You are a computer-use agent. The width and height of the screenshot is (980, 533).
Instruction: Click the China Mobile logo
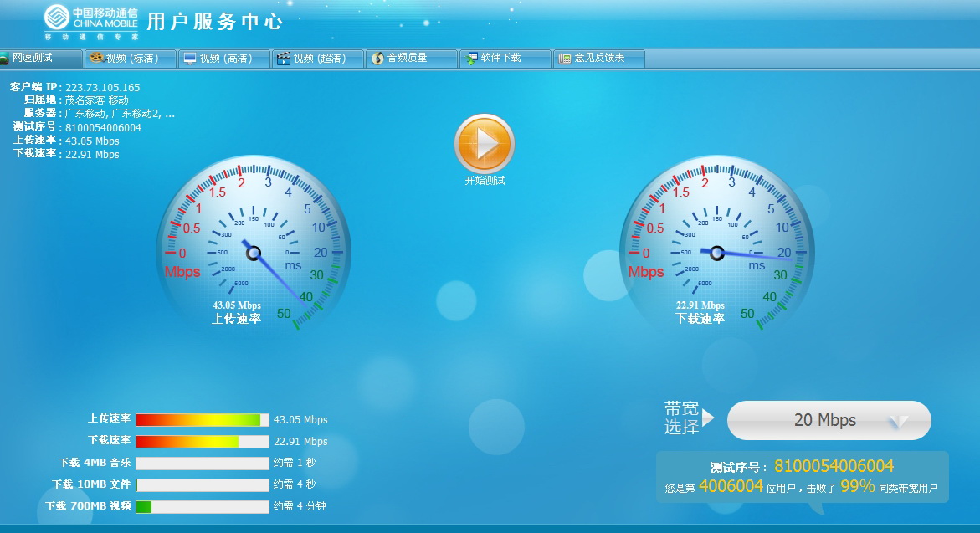(x=91, y=23)
